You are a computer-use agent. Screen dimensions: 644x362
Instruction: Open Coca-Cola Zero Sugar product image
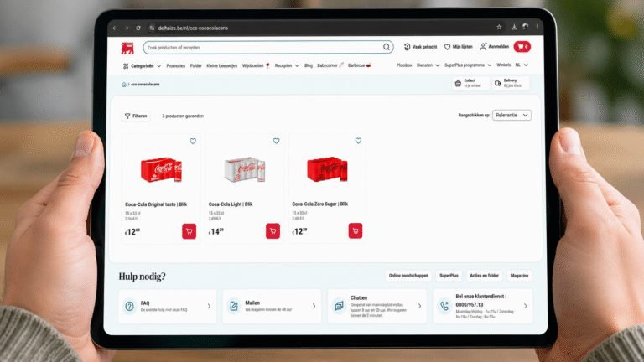[x=327, y=168]
